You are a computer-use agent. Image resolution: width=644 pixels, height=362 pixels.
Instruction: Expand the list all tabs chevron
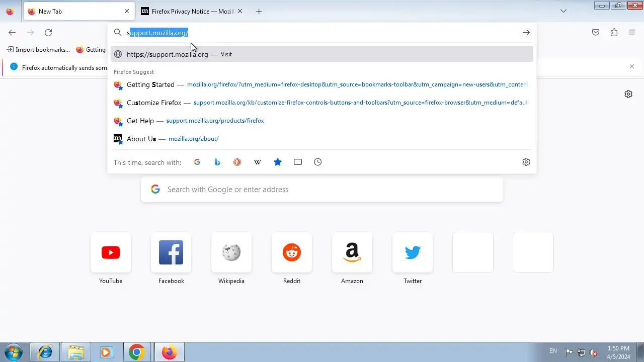point(563,11)
